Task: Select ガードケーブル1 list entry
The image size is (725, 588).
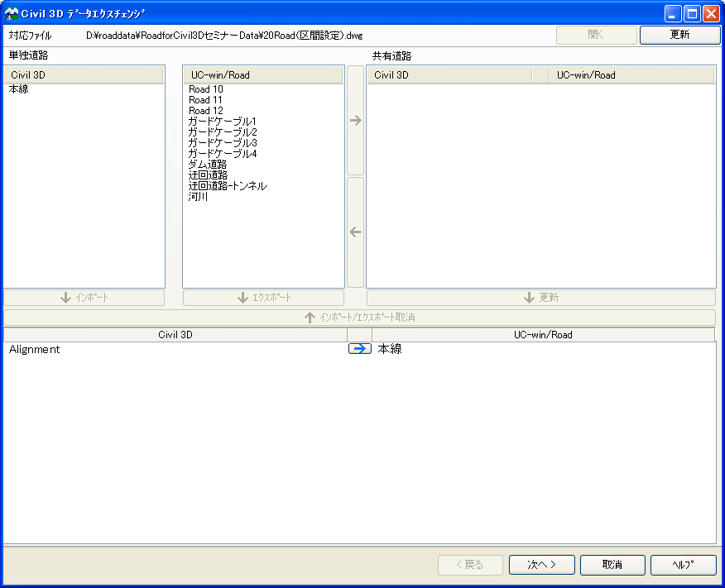Action: tap(222, 122)
